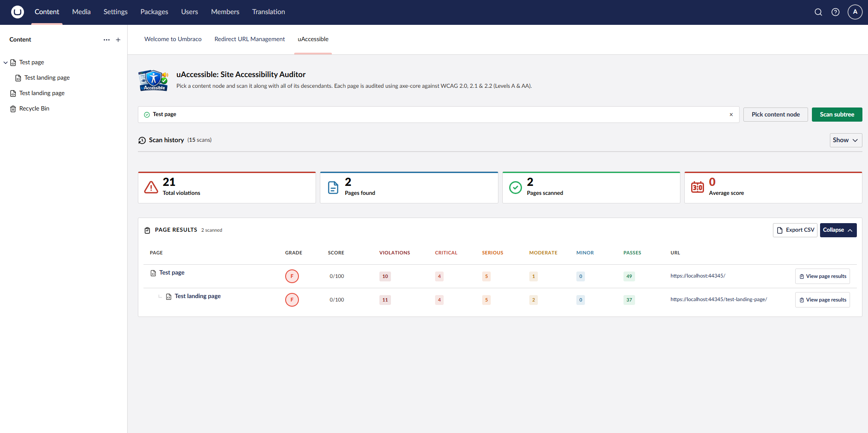Screen dimensions: 868x433
Task: Click the Umbraco logo in the top bar
Action: tap(17, 12)
